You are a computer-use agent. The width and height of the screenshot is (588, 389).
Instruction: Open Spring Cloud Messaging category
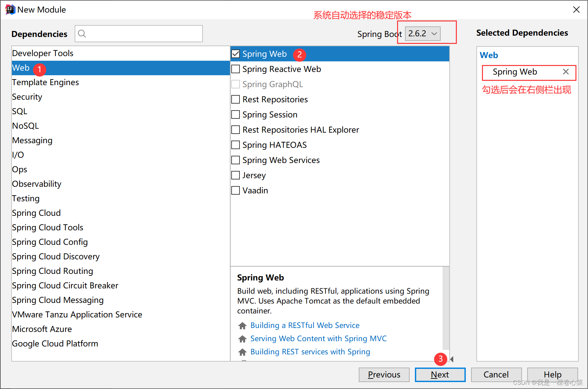click(x=121, y=300)
